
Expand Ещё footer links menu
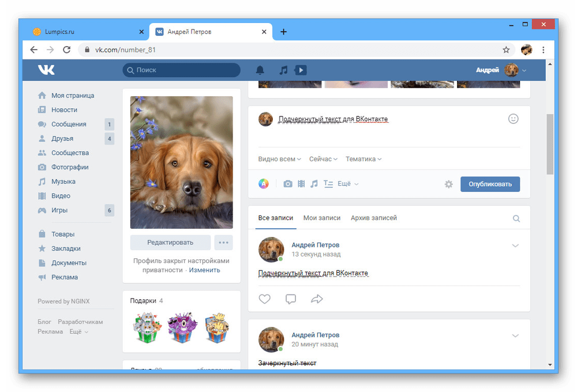pyautogui.click(x=78, y=331)
